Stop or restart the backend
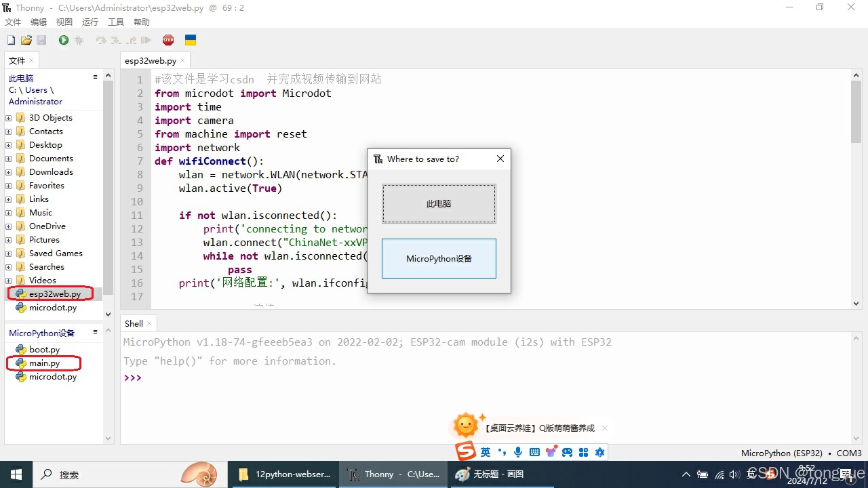This screenshot has width=868, height=488. pos(168,41)
